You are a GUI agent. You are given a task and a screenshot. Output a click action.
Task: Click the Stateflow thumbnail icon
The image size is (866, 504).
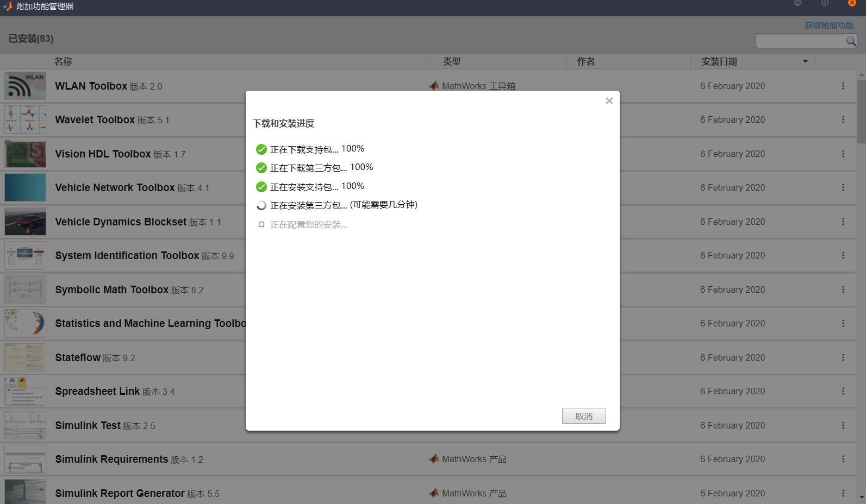[25, 358]
